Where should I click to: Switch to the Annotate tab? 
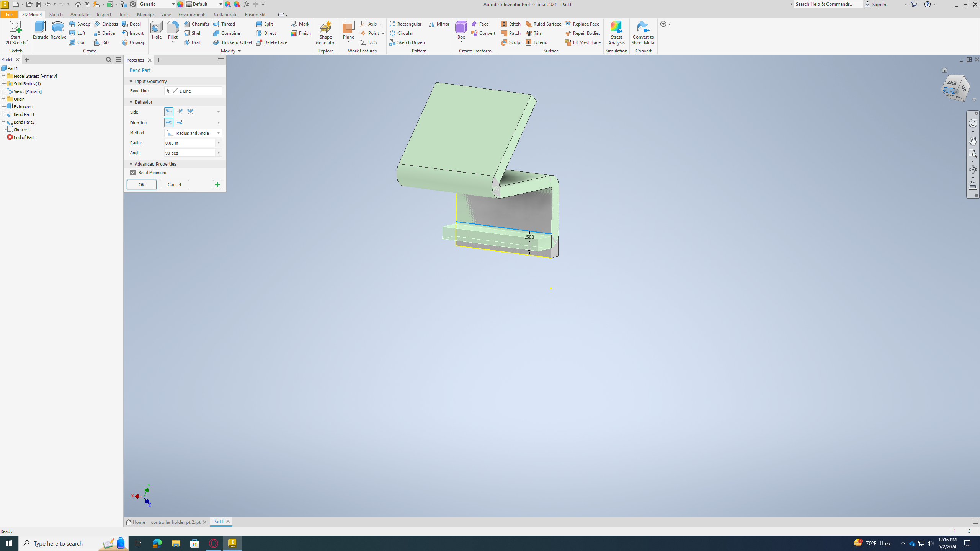click(80, 14)
